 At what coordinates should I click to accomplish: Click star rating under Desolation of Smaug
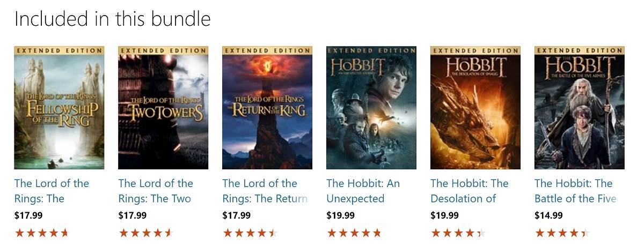click(x=458, y=233)
